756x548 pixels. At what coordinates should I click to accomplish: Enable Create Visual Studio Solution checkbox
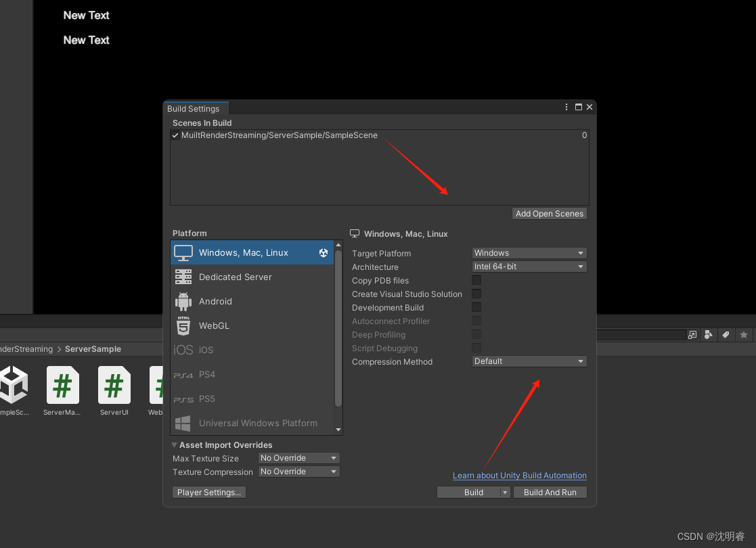pyautogui.click(x=476, y=294)
